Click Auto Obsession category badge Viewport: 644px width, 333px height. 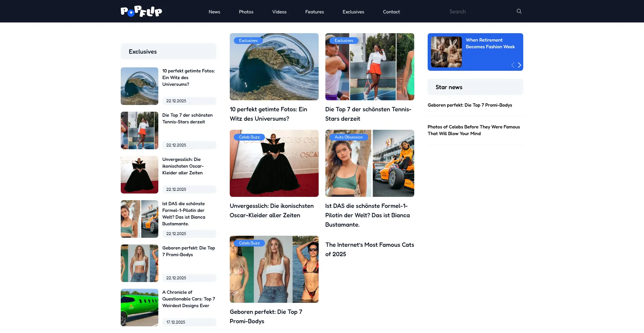point(348,137)
